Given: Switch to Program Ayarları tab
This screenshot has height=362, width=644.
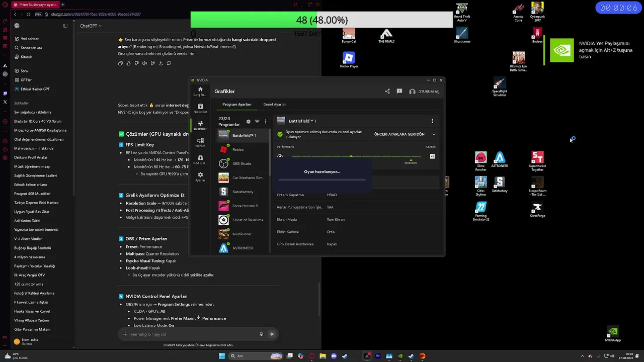Looking at the screenshot, I should [237, 105].
